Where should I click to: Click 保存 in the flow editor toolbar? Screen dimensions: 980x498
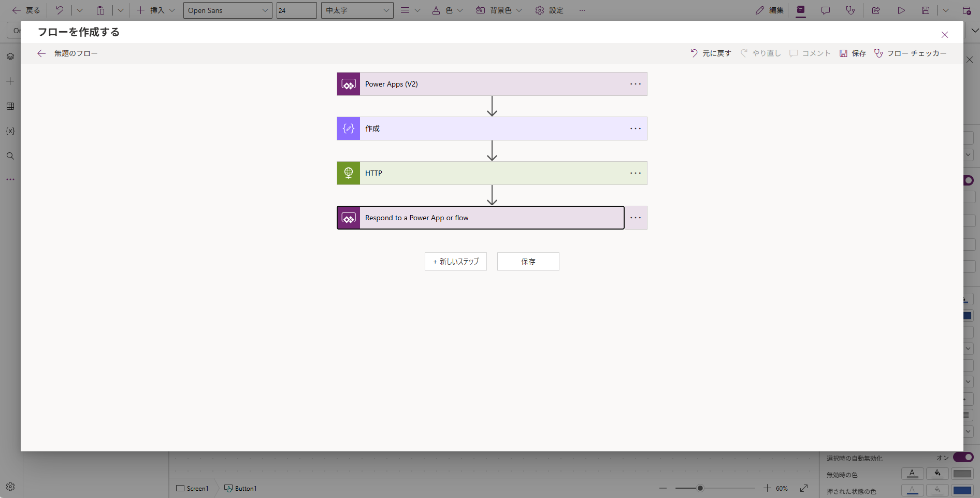pos(853,53)
